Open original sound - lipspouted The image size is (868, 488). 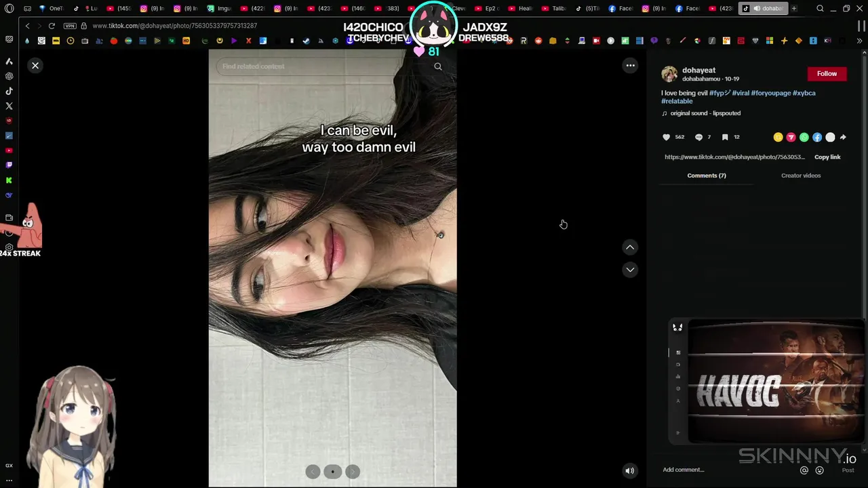[705, 113]
